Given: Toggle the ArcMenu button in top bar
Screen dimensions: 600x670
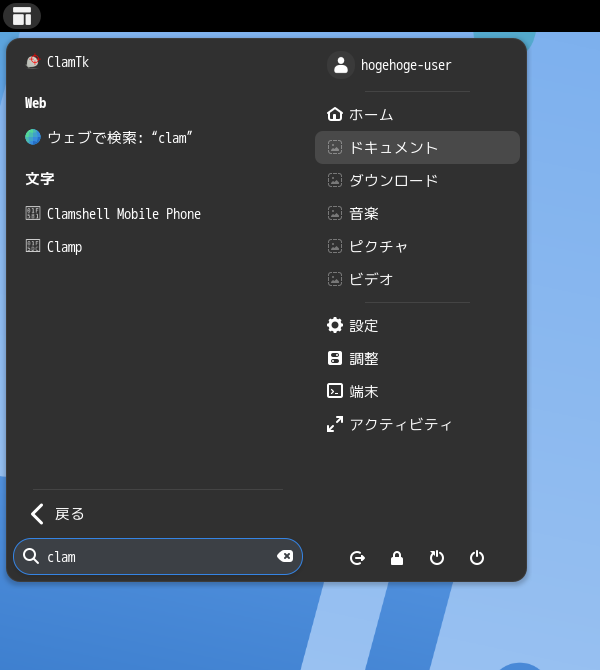Looking at the screenshot, I should click(x=22, y=16).
